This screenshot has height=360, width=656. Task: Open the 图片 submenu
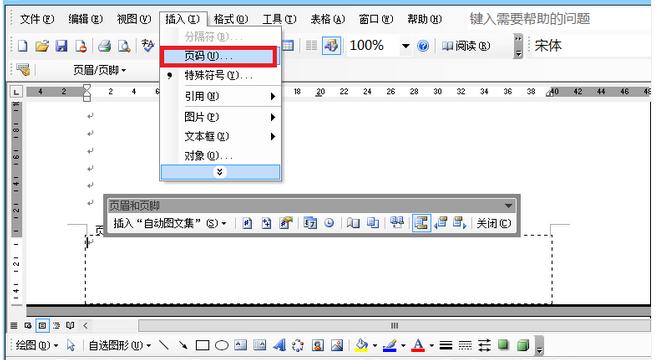pyautogui.click(x=220, y=117)
